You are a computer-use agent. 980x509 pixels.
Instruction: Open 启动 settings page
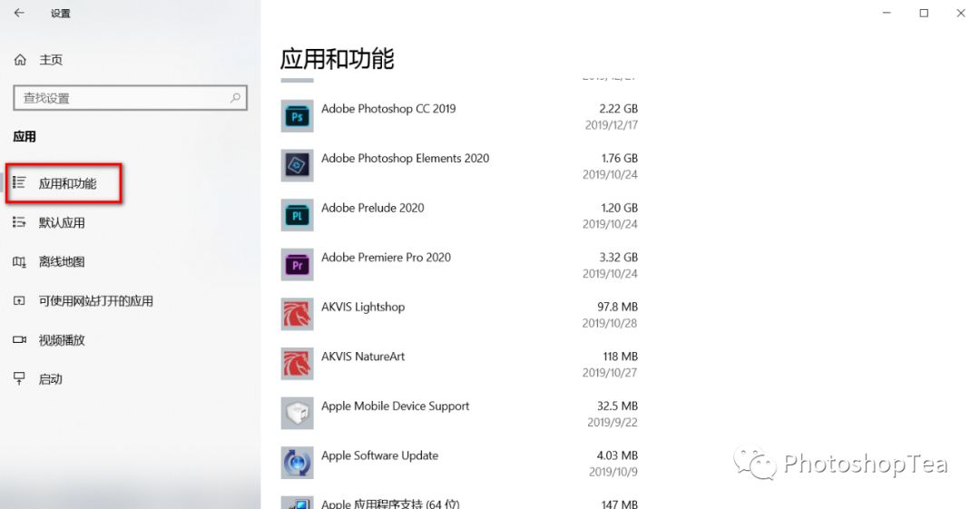tap(51, 379)
